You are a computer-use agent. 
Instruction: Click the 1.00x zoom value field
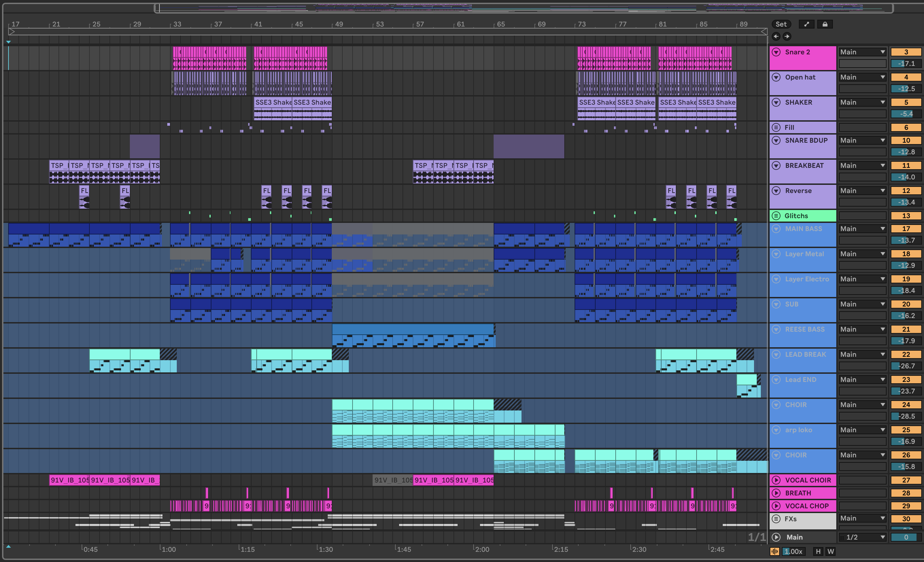pyautogui.click(x=793, y=551)
